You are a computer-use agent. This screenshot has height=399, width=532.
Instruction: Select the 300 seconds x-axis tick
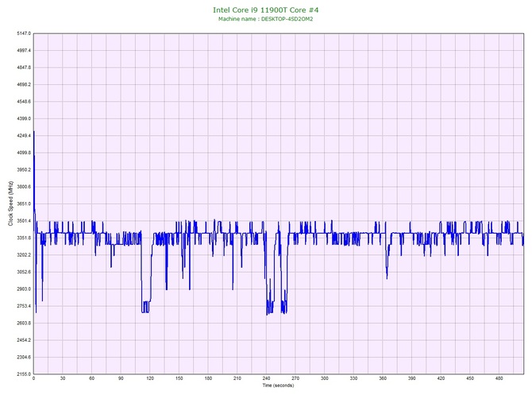tap(324, 378)
